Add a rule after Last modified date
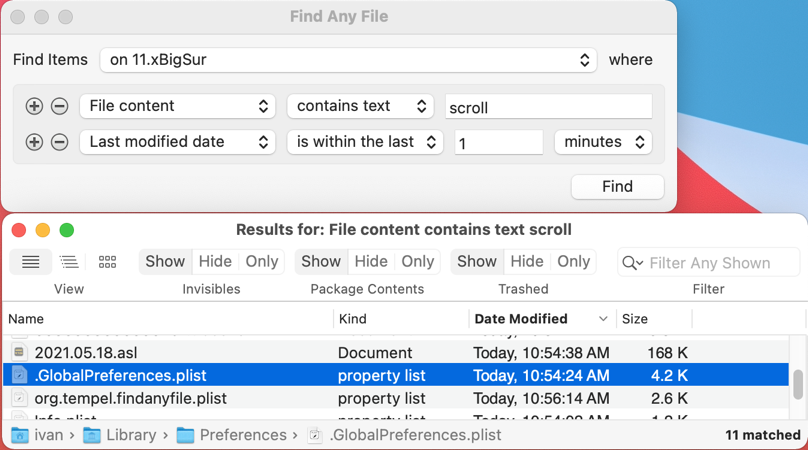The image size is (808, 450). pos(34,142)
